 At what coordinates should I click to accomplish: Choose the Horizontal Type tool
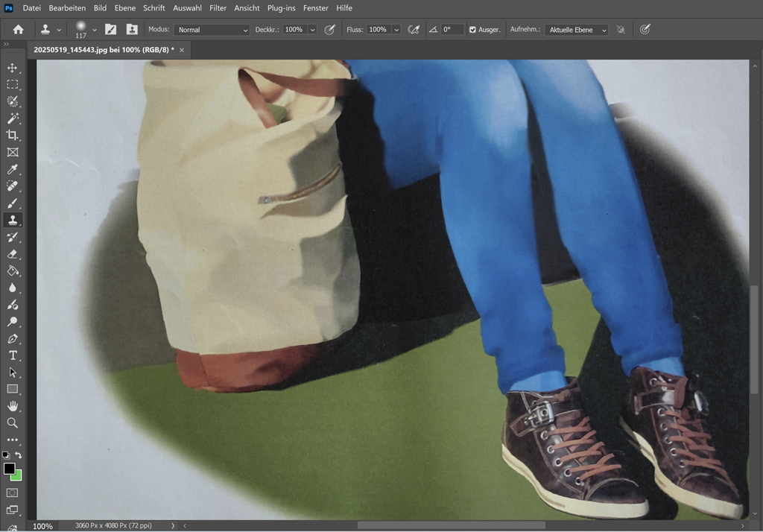coord(13,355)
